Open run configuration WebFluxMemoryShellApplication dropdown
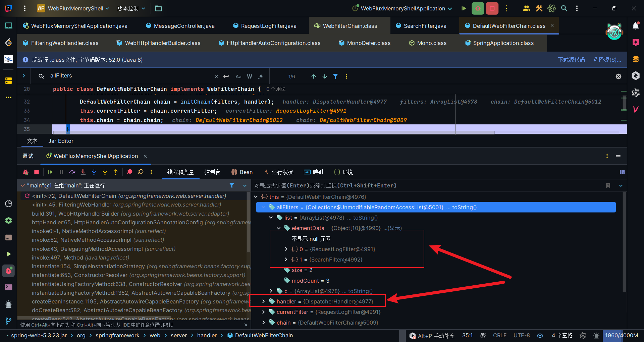Image resolution: width=644 pixels, height=342 pixels. [x=402, y=8]
